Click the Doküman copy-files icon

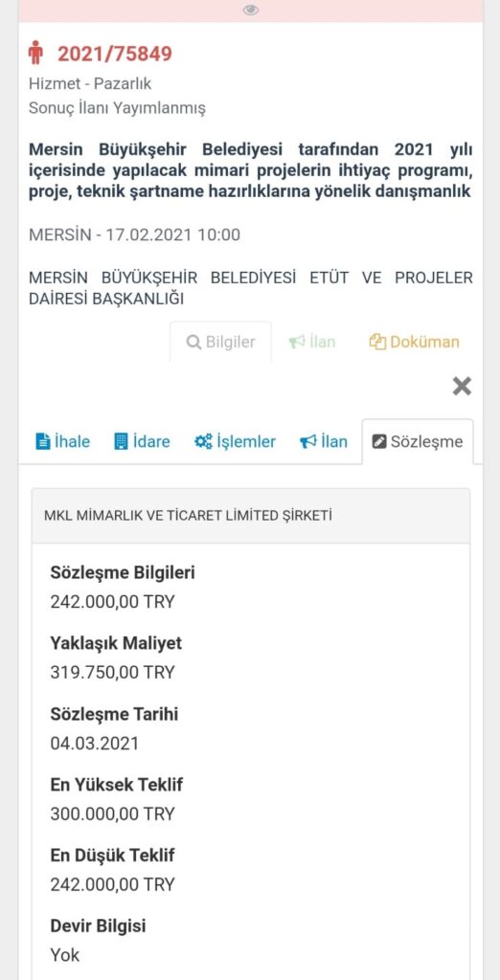pyautogui.click(x=377, y=343)
